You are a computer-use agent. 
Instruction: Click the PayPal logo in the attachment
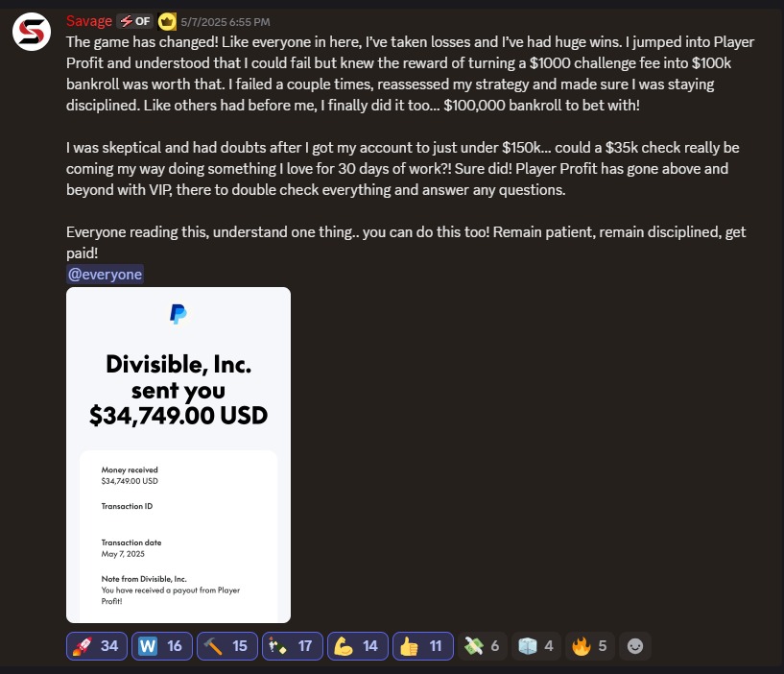click(x=178, y=314)
